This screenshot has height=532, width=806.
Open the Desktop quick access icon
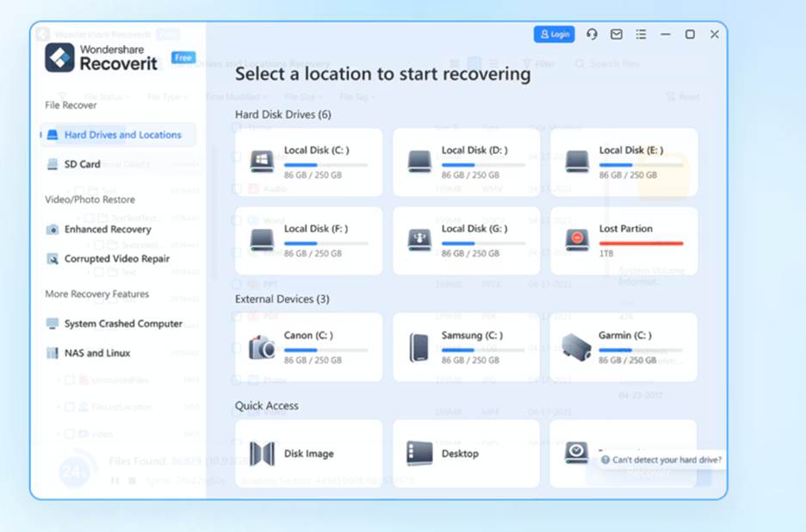(x=419, y=454)
